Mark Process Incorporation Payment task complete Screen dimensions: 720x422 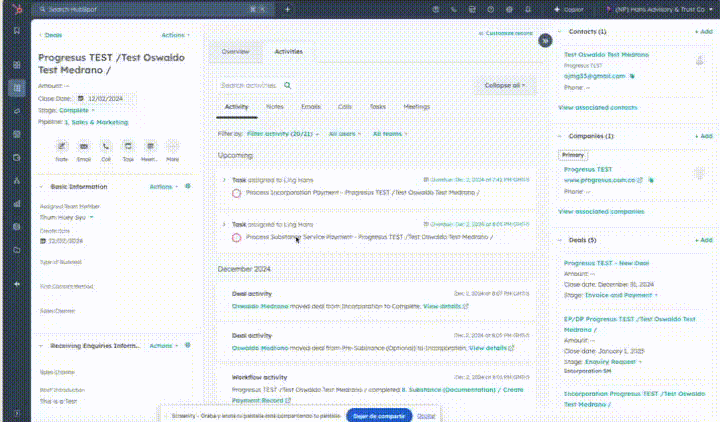237,192
